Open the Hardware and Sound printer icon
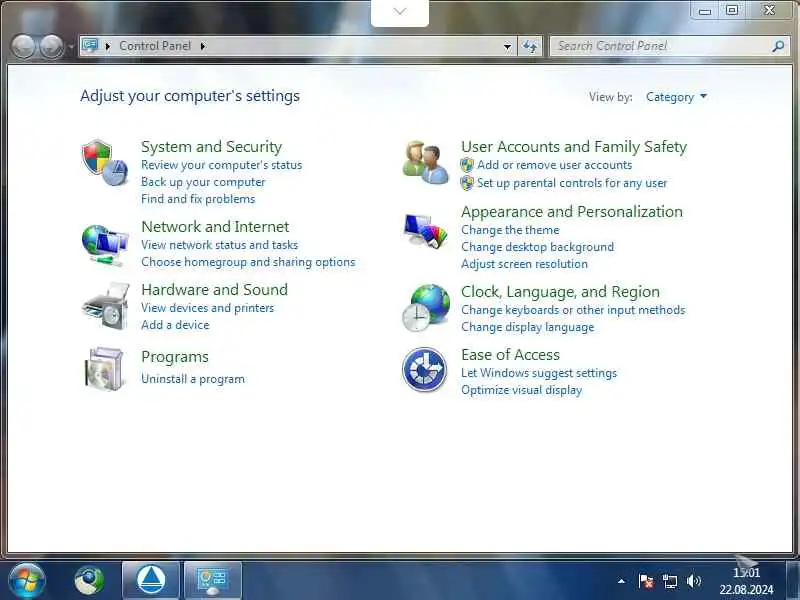Screen dimensions: 800x600 point(106,306)
